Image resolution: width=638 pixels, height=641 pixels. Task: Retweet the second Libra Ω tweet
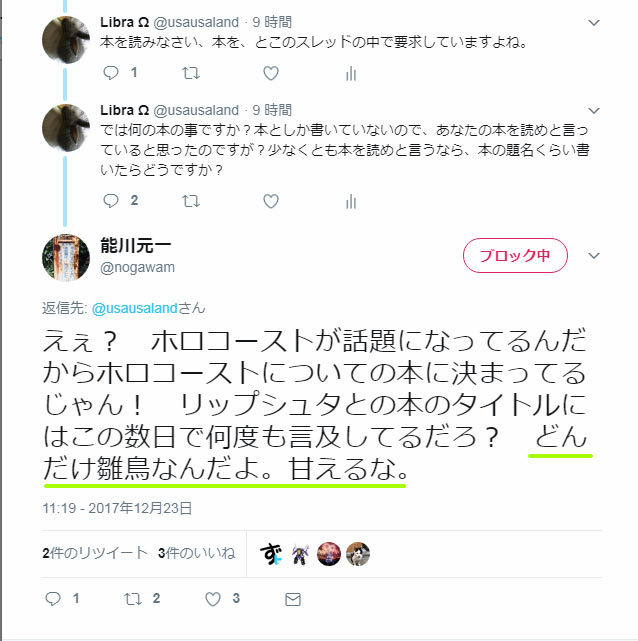(190, 201)
